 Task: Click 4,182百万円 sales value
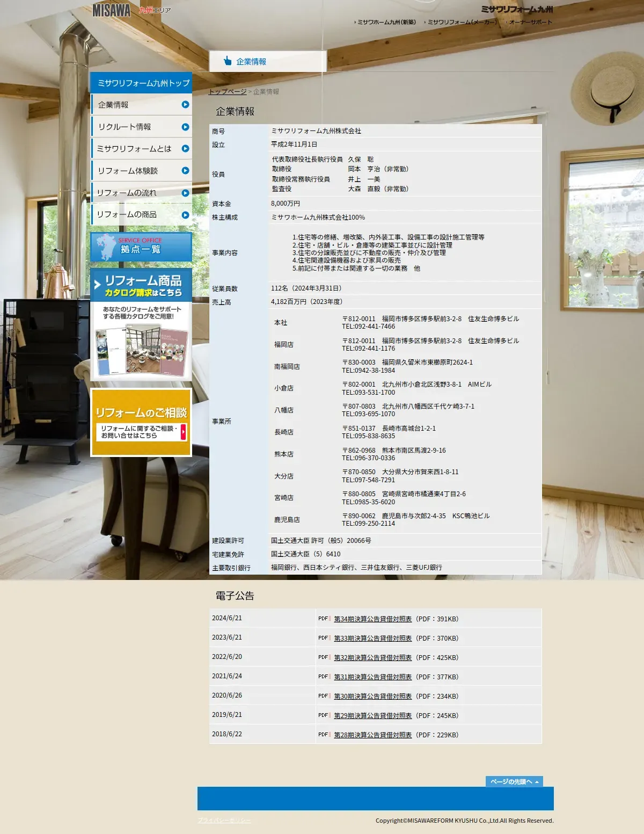[x=307, y=302]
